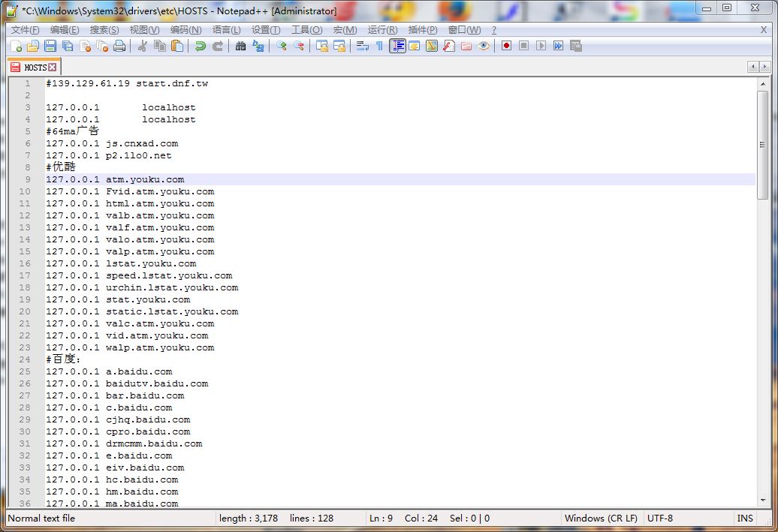The width and height of the screenshot is (778, 532).
Task: Cut the selection with the scissors icon
Action: pos(143,46)
